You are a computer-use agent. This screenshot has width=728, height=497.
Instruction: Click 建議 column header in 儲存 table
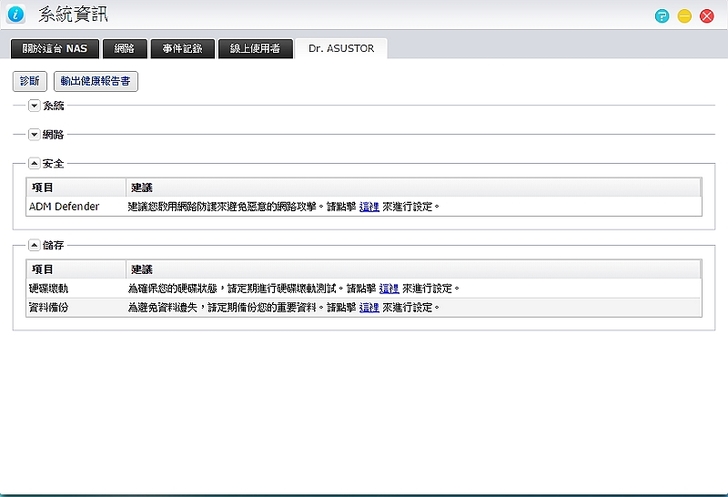coord(141,268)
